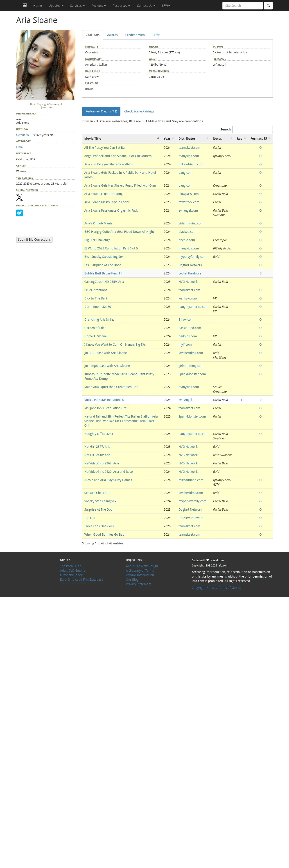Sort by Distributor column header

tap(193, 139)
